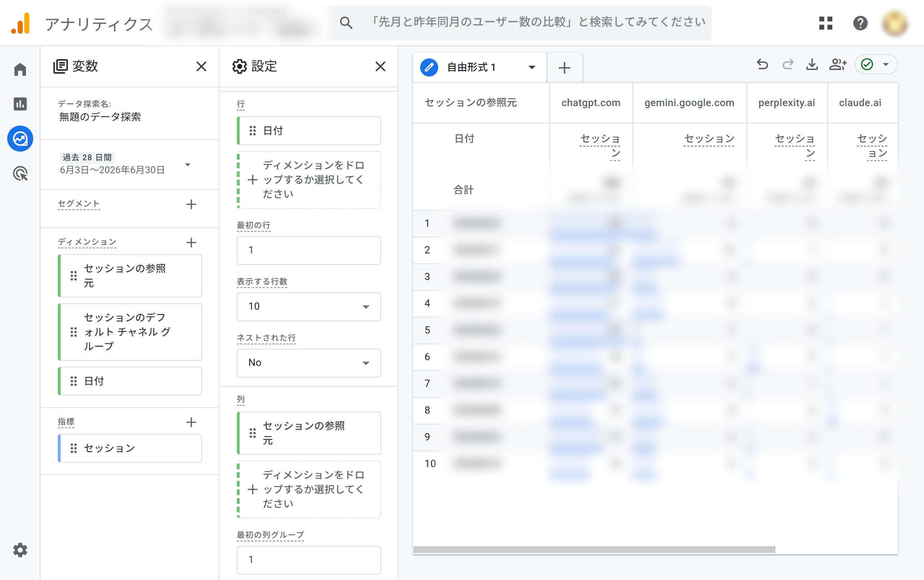Screen dimensions: 924x580
Task: Click the share exploration person icon
Action: click(x=838, y=65)
